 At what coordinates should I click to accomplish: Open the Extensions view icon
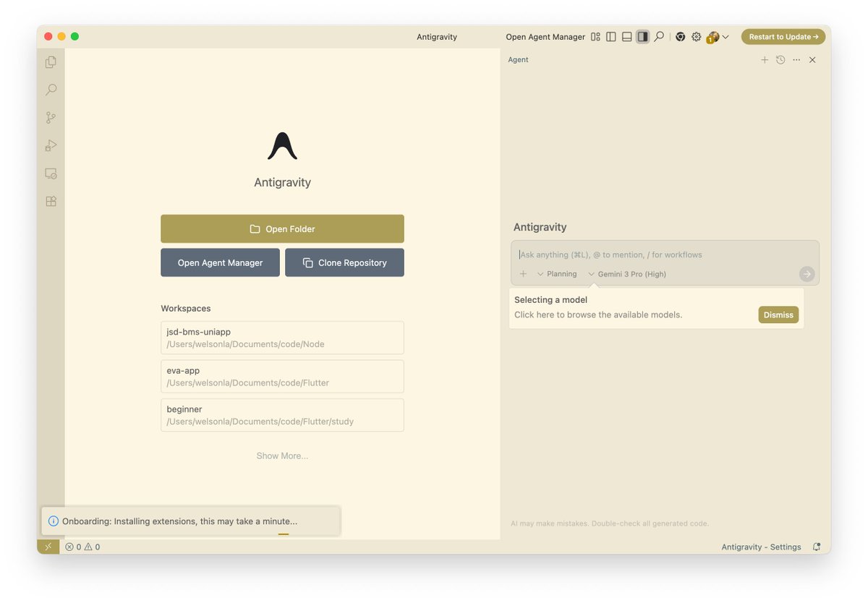(51, 202)
